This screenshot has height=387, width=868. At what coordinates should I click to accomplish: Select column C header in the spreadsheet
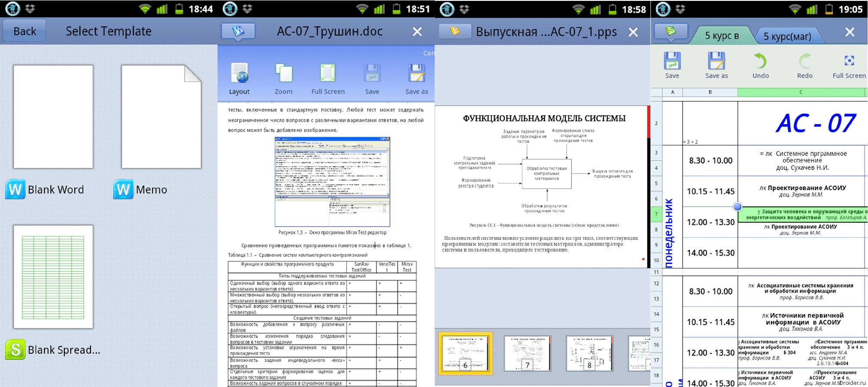802,92
